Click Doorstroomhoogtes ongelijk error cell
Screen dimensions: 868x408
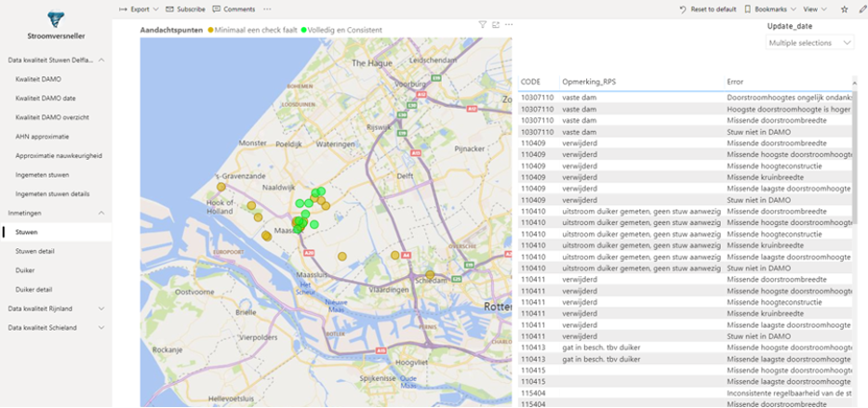(x=789, y=98)
